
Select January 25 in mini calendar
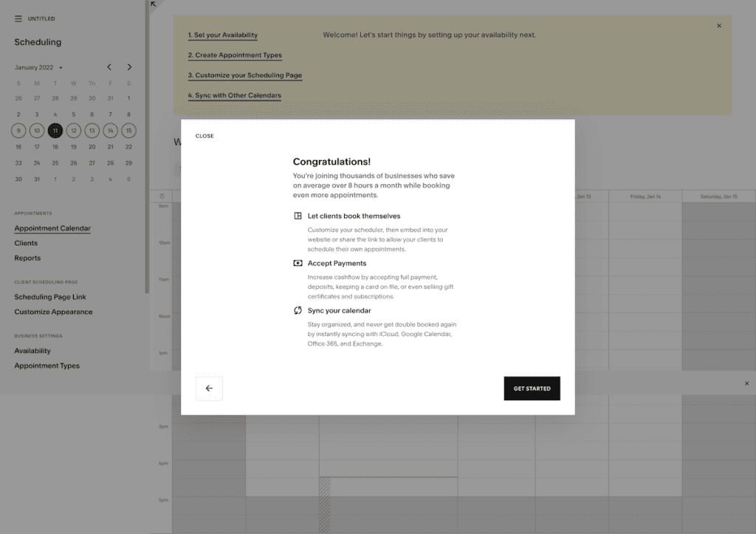(x=55, y=163)
